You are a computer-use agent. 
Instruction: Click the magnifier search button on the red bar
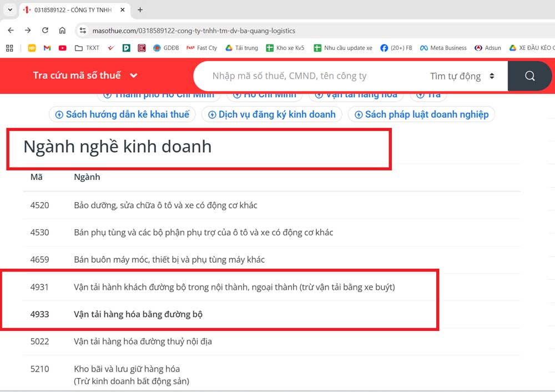[x=529, y=76]
